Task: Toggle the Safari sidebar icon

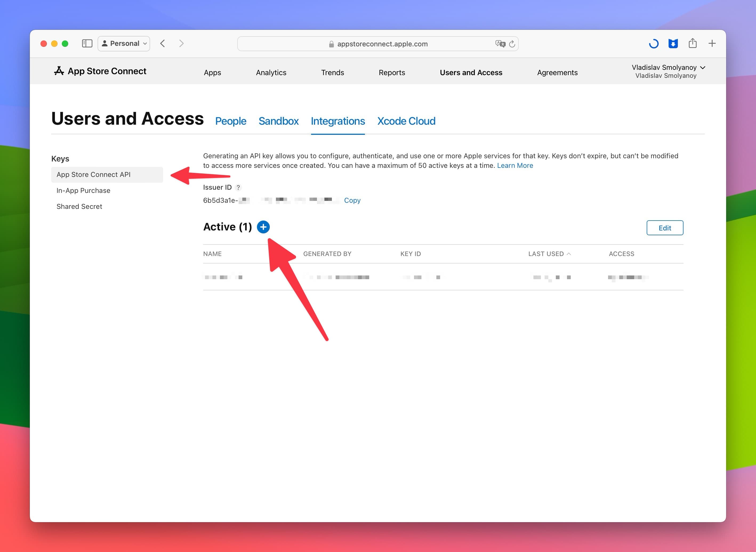Action: 87,43
